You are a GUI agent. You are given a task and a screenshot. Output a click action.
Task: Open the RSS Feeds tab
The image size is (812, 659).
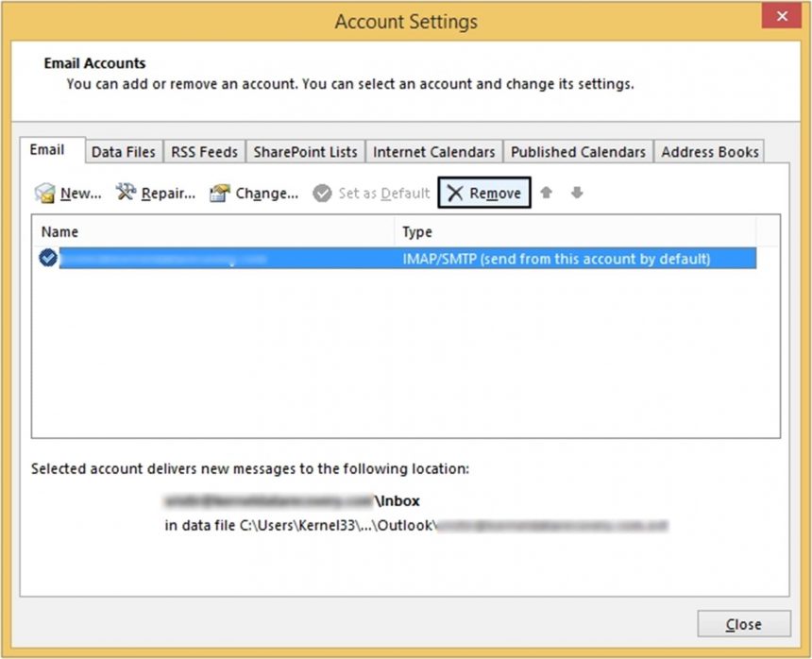click(x=204, y=151)
